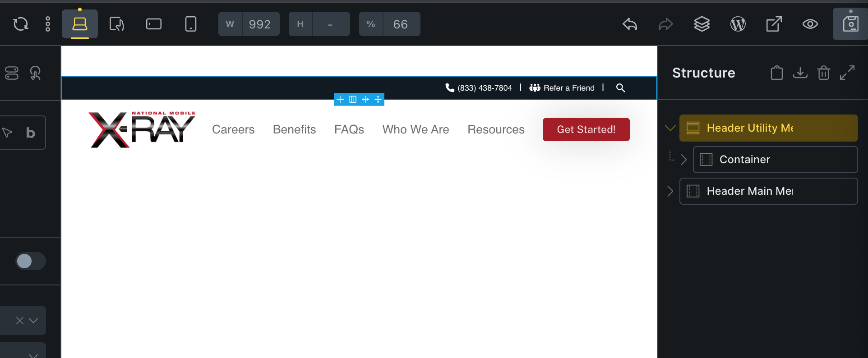The width and height of the screenshot is (868, 358).
Task: Open the FAQs menu item
Action: 349,129
